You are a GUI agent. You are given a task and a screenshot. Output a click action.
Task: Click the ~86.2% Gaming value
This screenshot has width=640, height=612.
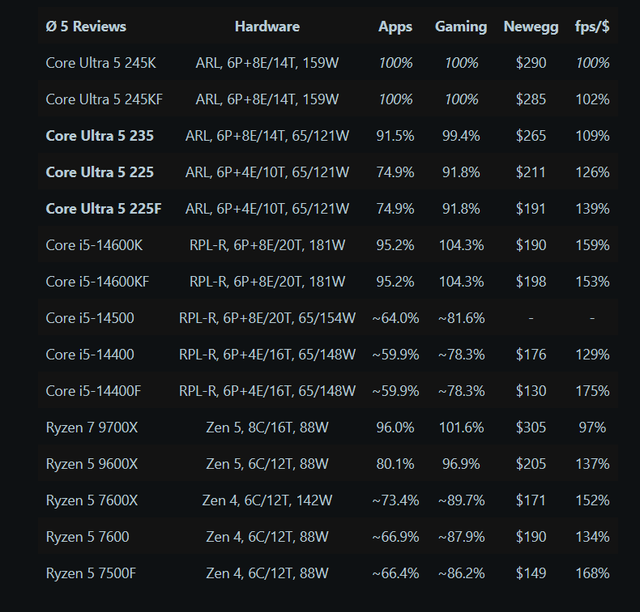pos(461,573)
